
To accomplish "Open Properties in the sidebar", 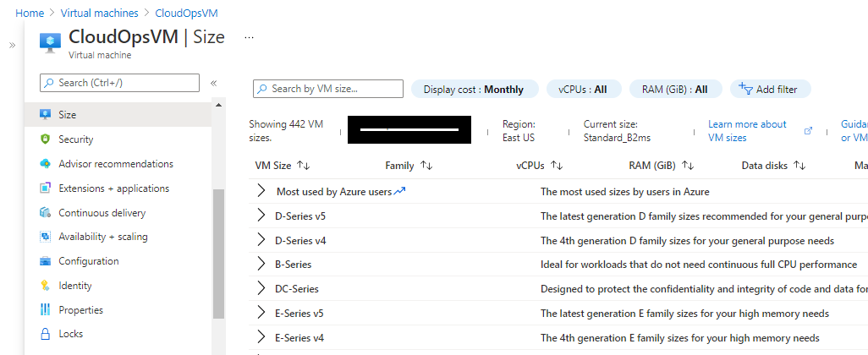I will (x=81, y=309).
